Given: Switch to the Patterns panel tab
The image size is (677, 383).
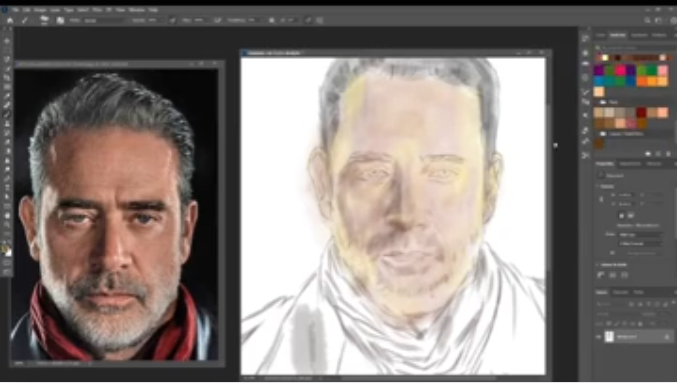Looking at the screenshot, I should click(659, 35).
